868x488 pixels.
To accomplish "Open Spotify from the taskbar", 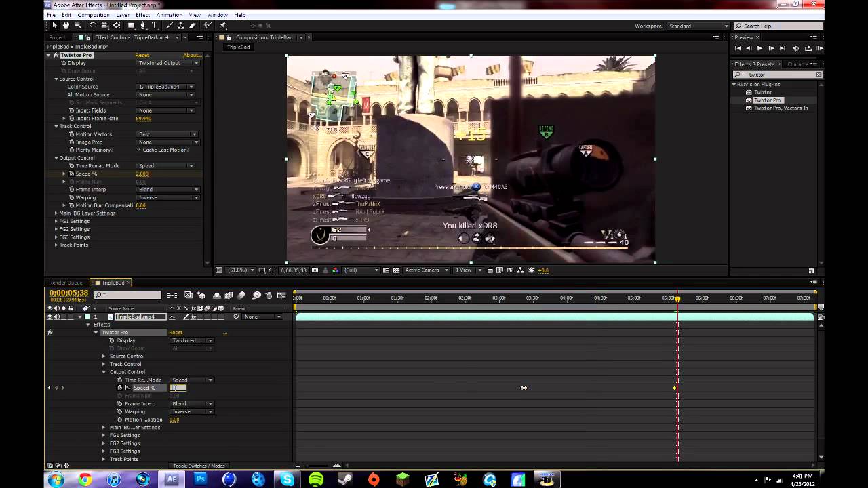I will (316, 479).
